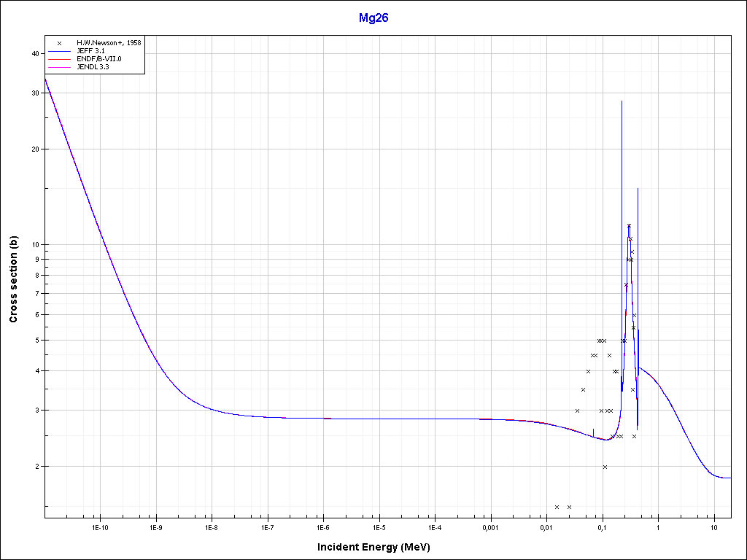Select the H.W.Newson+, 1958 legend entry
The image size is (747, 560).
click(x=109, y=43)
